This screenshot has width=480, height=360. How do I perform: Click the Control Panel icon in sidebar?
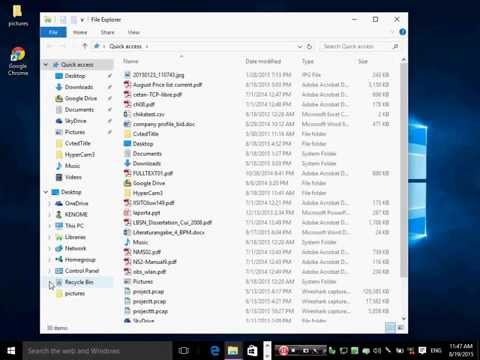[59, 271]
